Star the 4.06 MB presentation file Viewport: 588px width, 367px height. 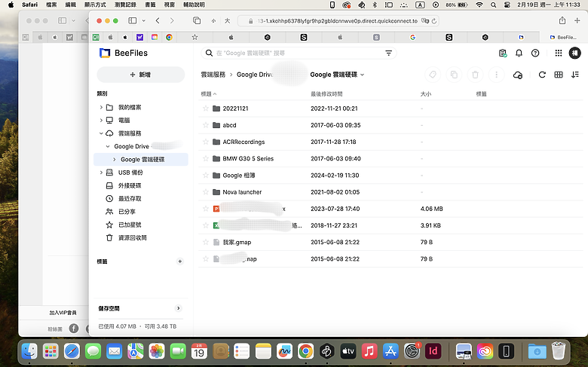[x=206, y=209]
